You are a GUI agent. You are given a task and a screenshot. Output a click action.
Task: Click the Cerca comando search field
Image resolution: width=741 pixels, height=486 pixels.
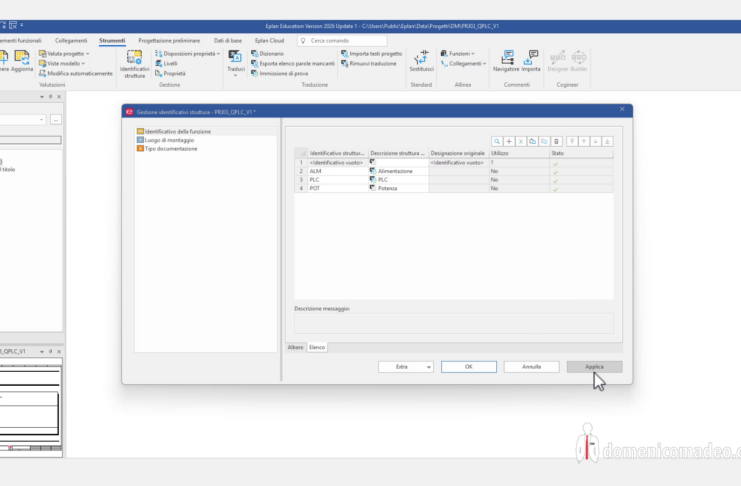pyautogui.click(x=340, y=40)
